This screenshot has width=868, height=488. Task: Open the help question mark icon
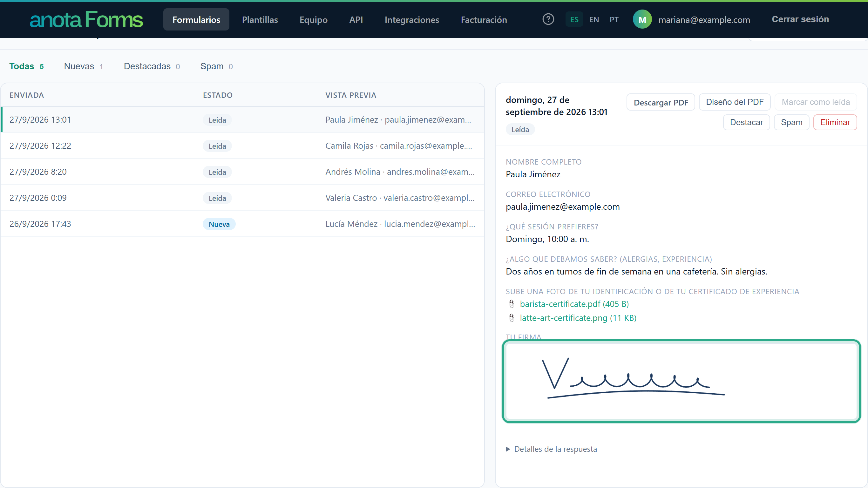click(x=548, y=19)
